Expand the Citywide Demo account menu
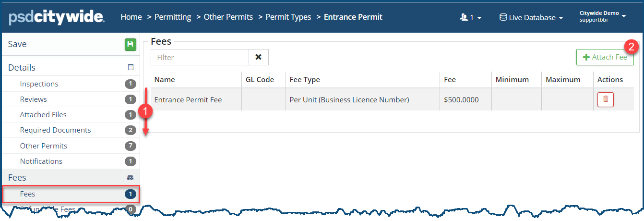 pos(603,16)
